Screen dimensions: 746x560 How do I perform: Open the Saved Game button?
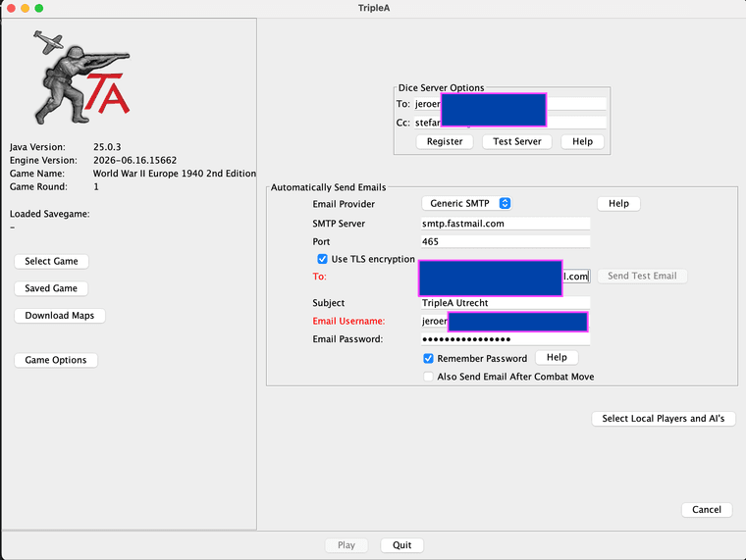51,288
